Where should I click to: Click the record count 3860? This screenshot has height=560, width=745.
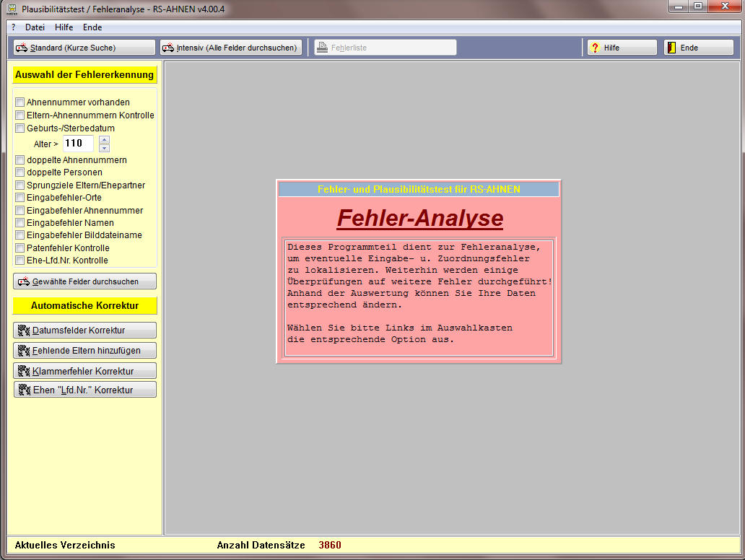coord(330,546)
